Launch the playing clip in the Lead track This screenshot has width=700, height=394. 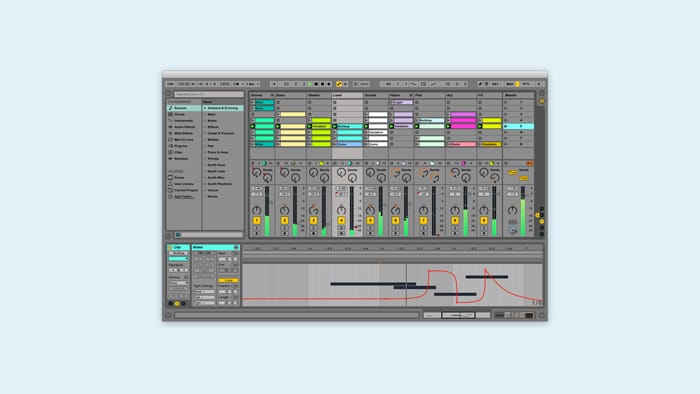click(x=334, y=126)
